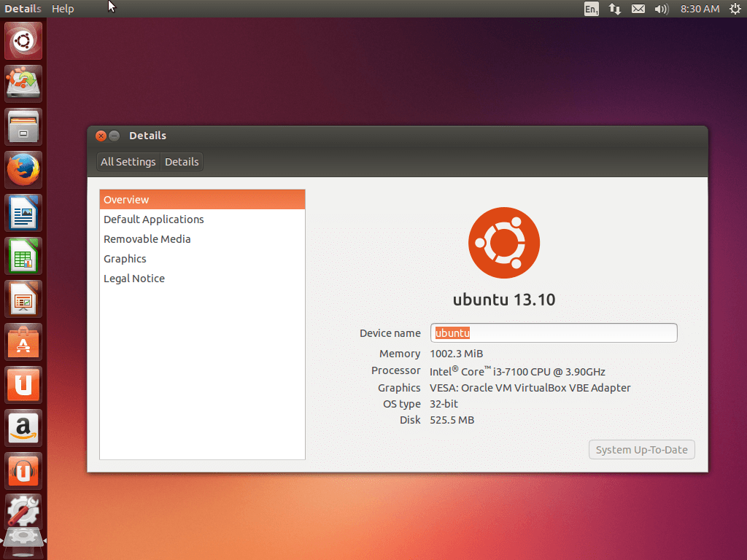Launch Firefox web browser
Viewport: 747px width, 560px height.
[x=23, y=170]
